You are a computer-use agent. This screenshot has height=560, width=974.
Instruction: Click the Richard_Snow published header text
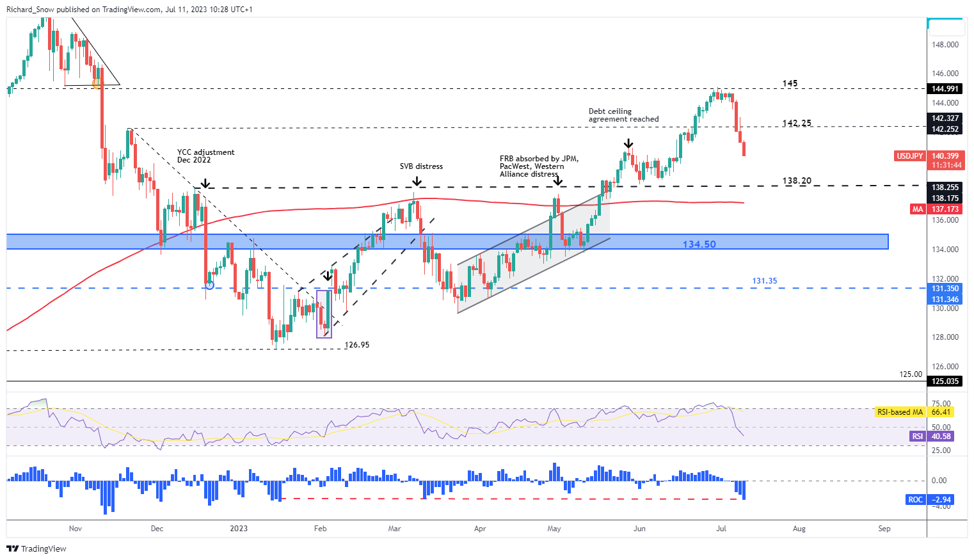click(x=130, y=10)
